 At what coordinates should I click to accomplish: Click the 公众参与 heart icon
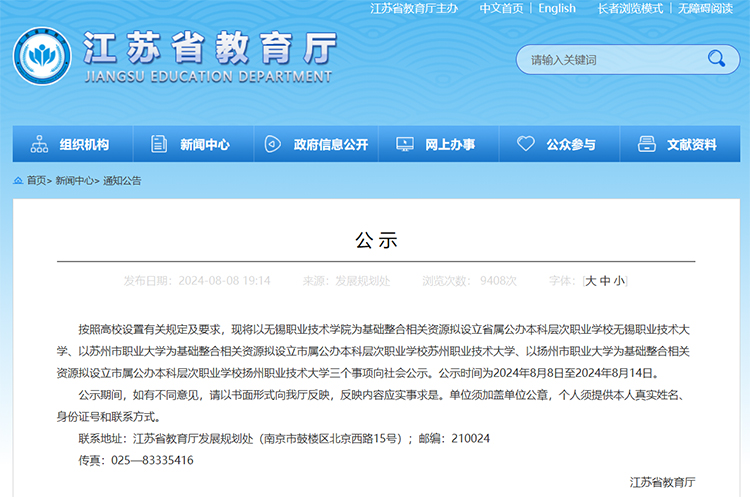(526, 144)
